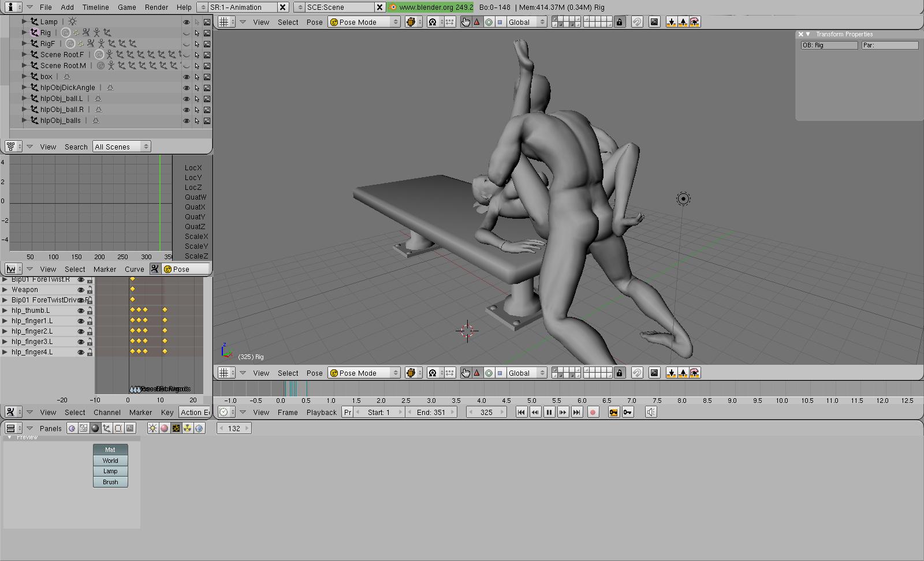Open the All Scenes dropdown in outliner
The height and width of the screenshot is (561, 924).
(121, 147)
